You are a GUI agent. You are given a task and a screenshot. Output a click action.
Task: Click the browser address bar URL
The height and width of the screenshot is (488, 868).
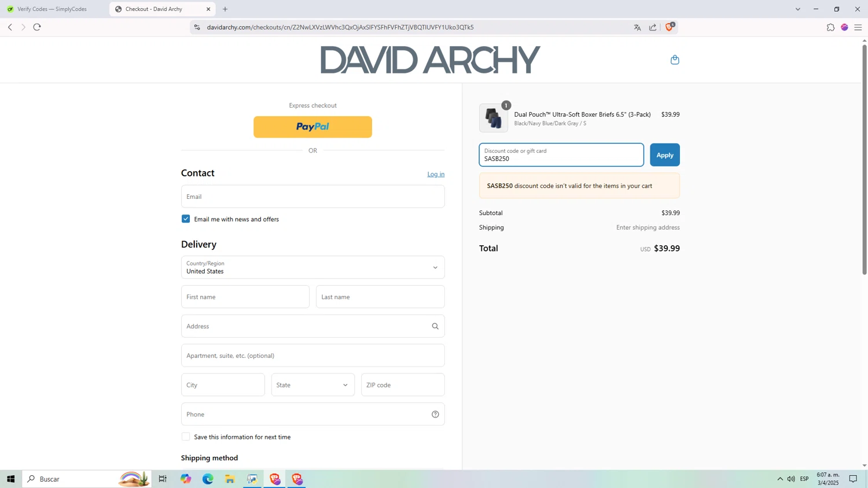pyautogui.click(x=340, y=27)
